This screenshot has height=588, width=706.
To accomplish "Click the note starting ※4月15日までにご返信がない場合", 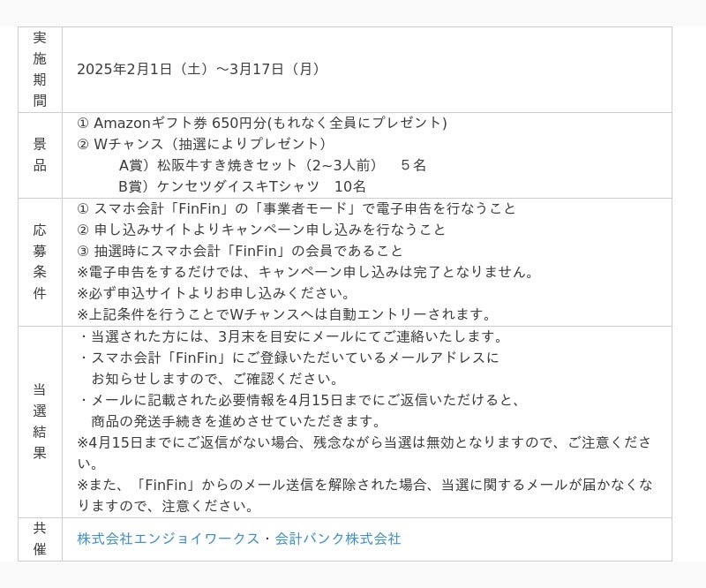I will coord(364,442).
